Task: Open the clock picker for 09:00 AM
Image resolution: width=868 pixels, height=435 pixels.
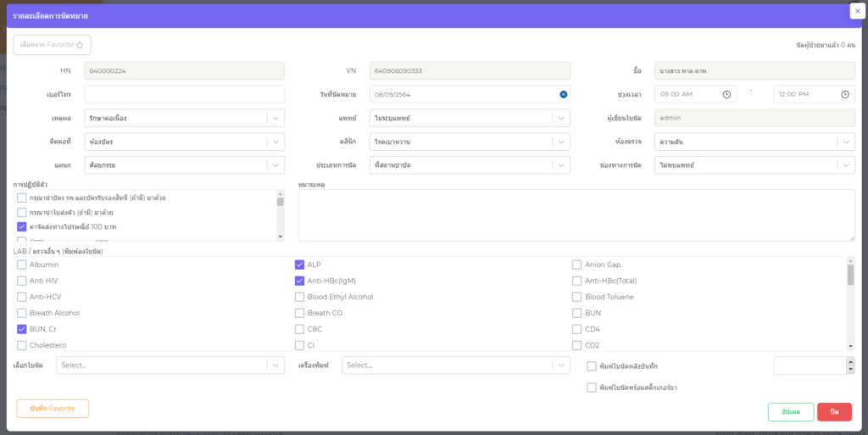Action: point(726,94)
